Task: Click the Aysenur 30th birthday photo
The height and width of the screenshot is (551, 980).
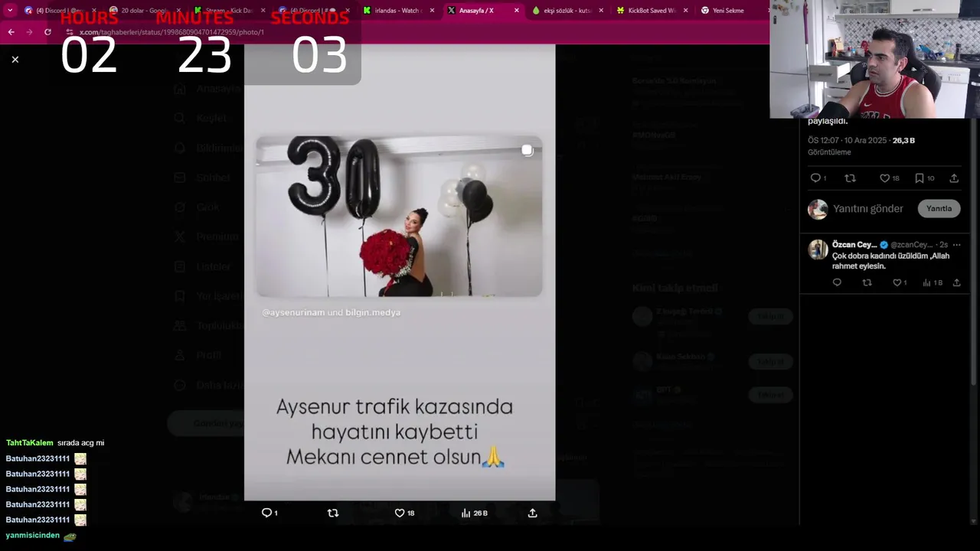Action: [x=399, y=217]
